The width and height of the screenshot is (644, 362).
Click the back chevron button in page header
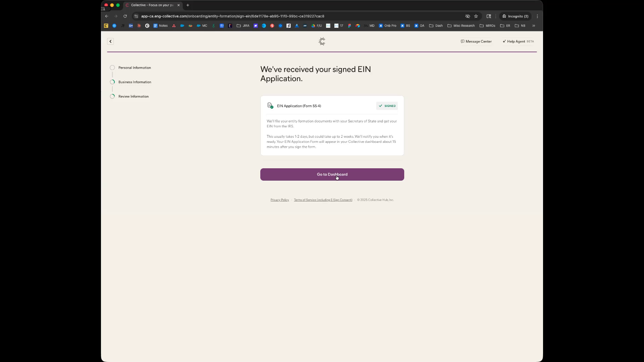110,41
